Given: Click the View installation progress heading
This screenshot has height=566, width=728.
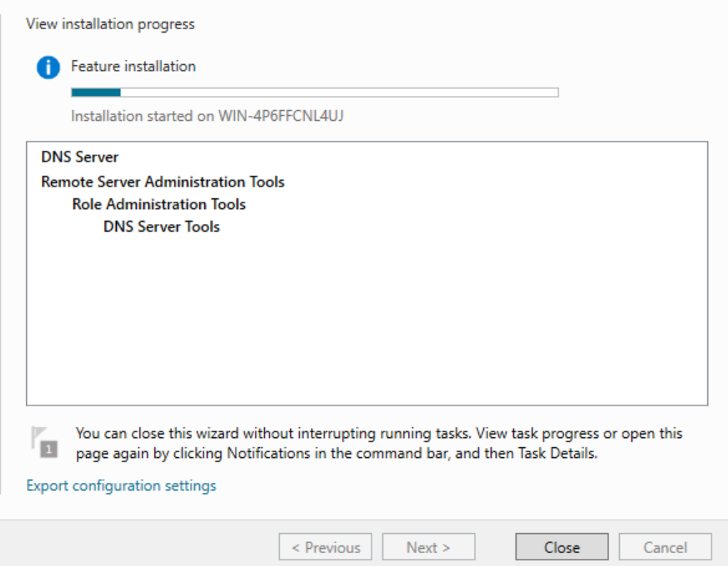Looking at the screenshot, I should coord(110,24).
